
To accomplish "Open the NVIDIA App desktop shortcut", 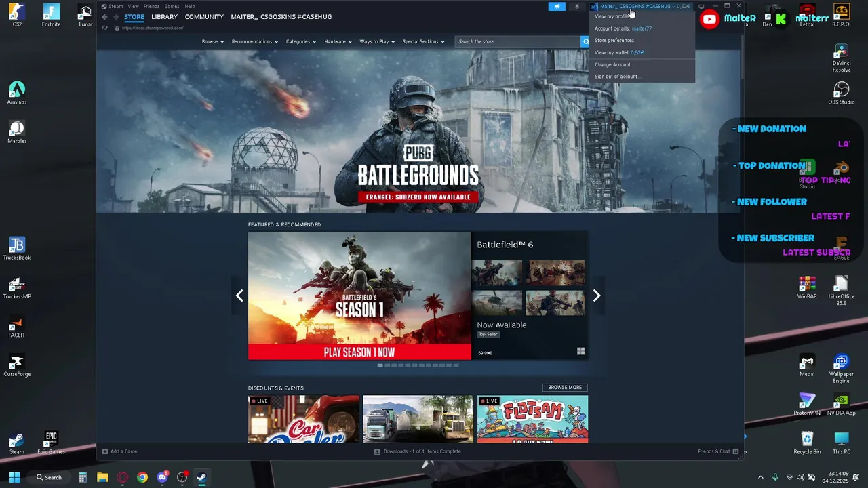I will [842, 404].
